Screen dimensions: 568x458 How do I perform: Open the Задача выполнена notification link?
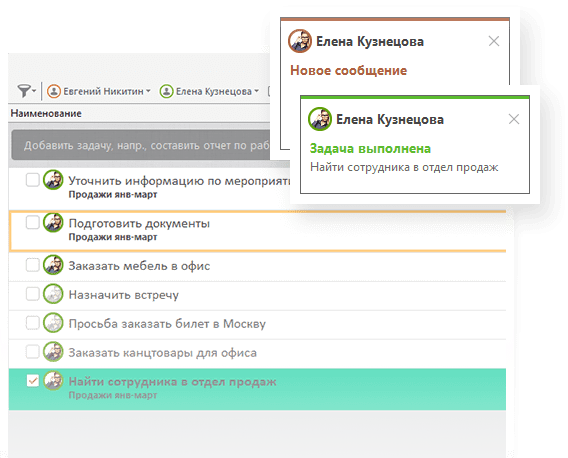370,149
